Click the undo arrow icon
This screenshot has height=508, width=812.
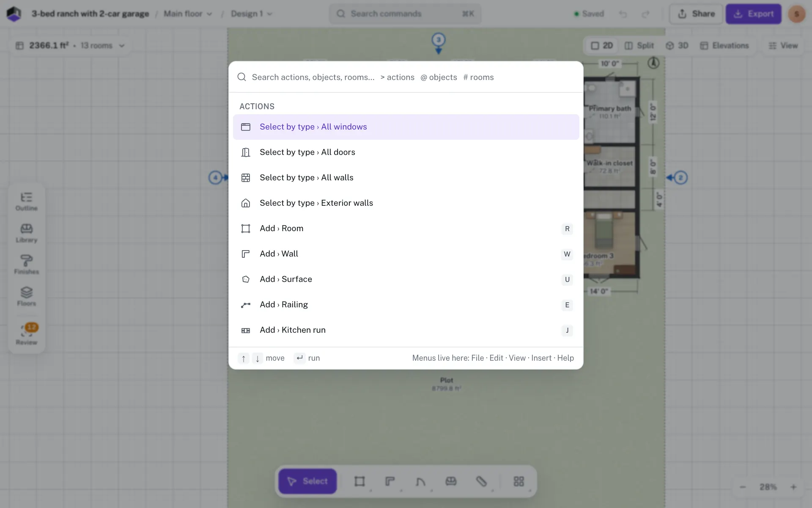click(623, 14)
